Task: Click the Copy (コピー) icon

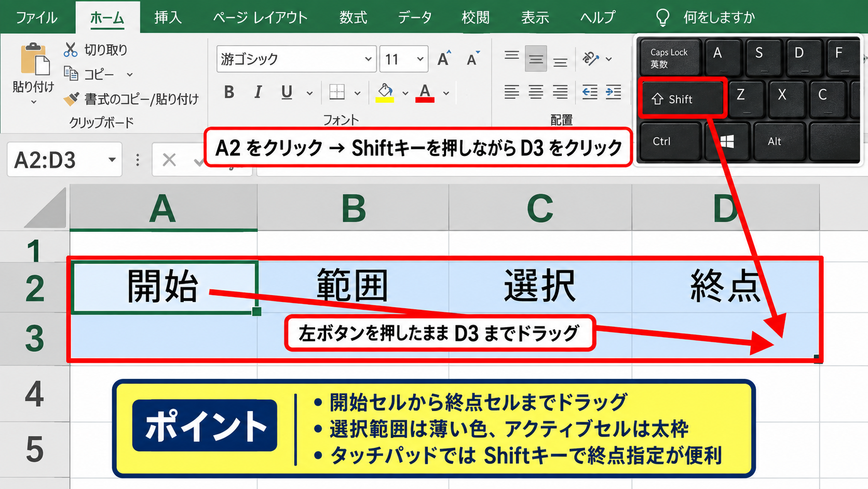Action: tap(71, 73)
